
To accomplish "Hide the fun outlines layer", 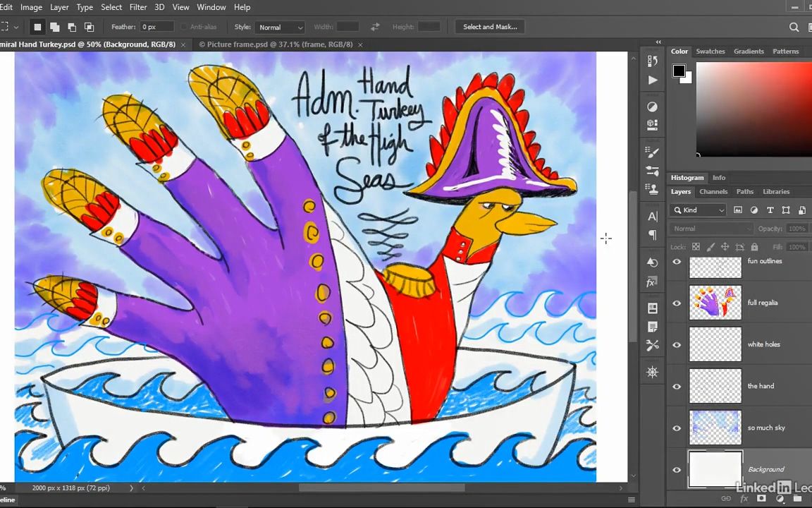I will tap(677, 261).
